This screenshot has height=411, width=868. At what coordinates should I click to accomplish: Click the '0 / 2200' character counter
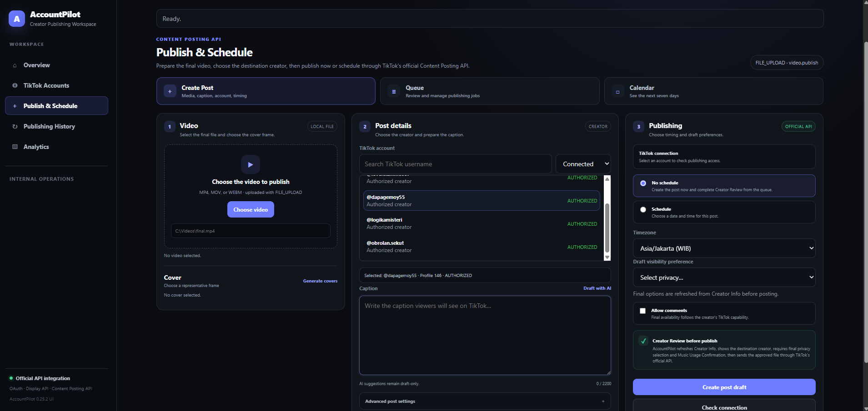[x=604, y=384]
